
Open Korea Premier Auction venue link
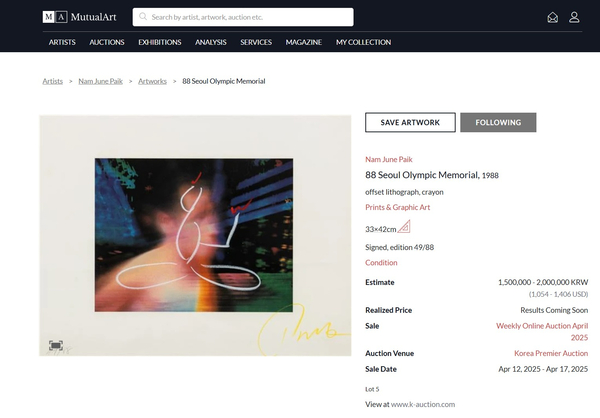[550, 353]
